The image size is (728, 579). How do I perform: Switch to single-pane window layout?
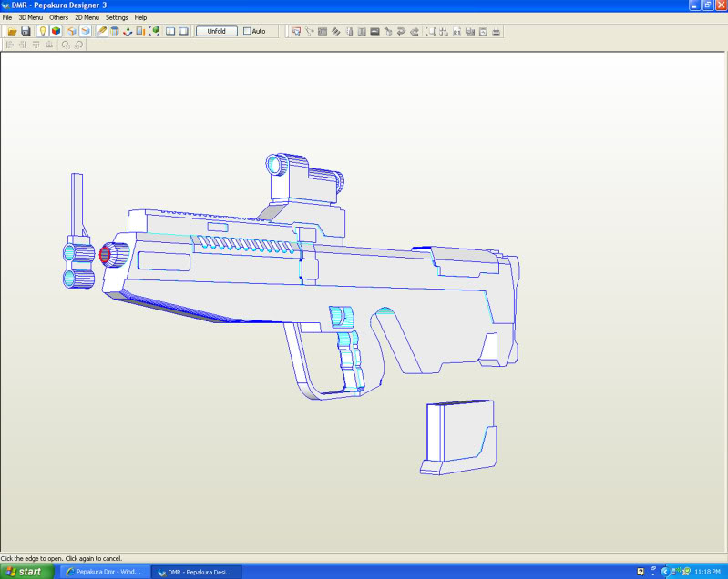184,32
